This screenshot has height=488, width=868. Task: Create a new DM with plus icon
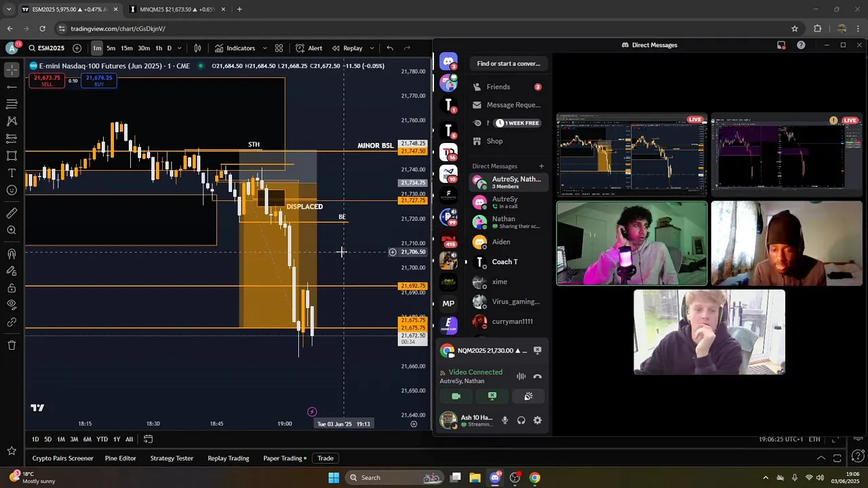tap(541, 166)
